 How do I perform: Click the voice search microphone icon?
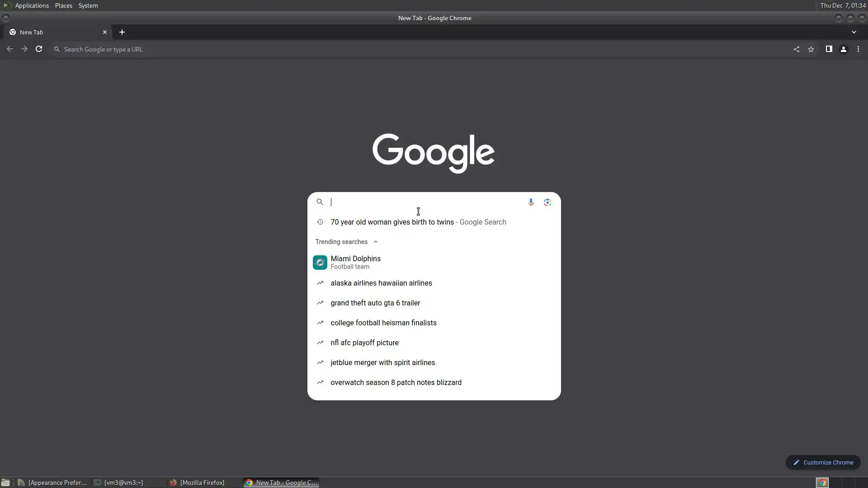click(x=531, y=202)
